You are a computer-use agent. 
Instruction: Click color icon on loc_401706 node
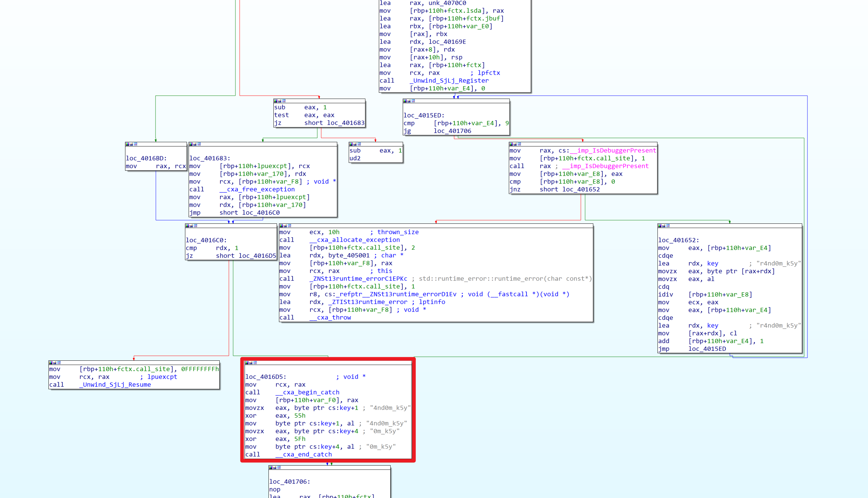coord(271,467)
